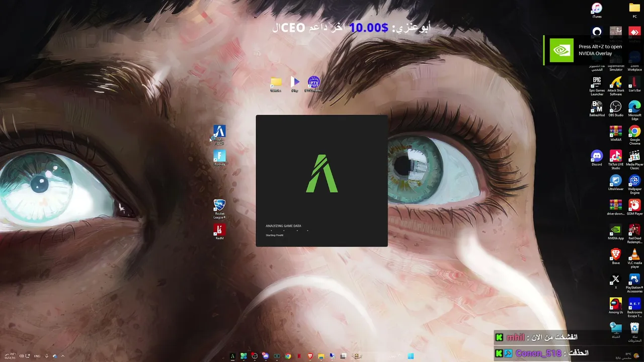The height and width of the screenshot is (362, 644).
Task: Open the IPTV Smarters desktop shortcut
Action: 313,84
